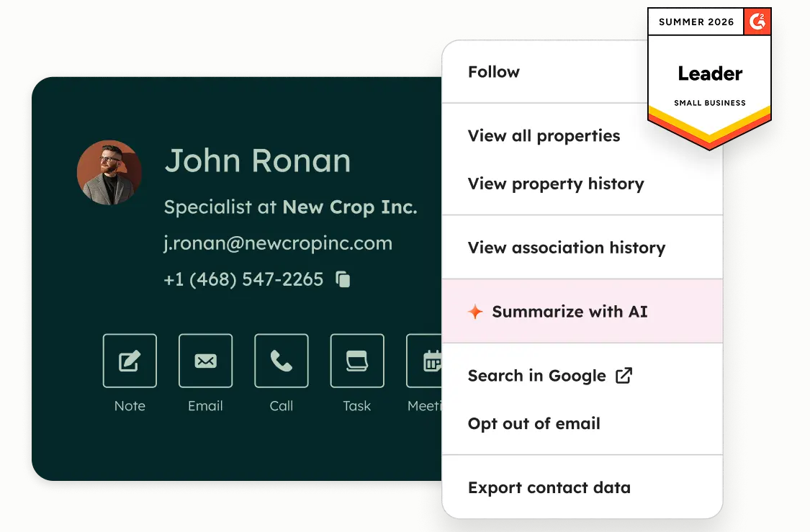Screen dimensions: 810x532
Task: Choose Opt out of email
Action: 534,423
